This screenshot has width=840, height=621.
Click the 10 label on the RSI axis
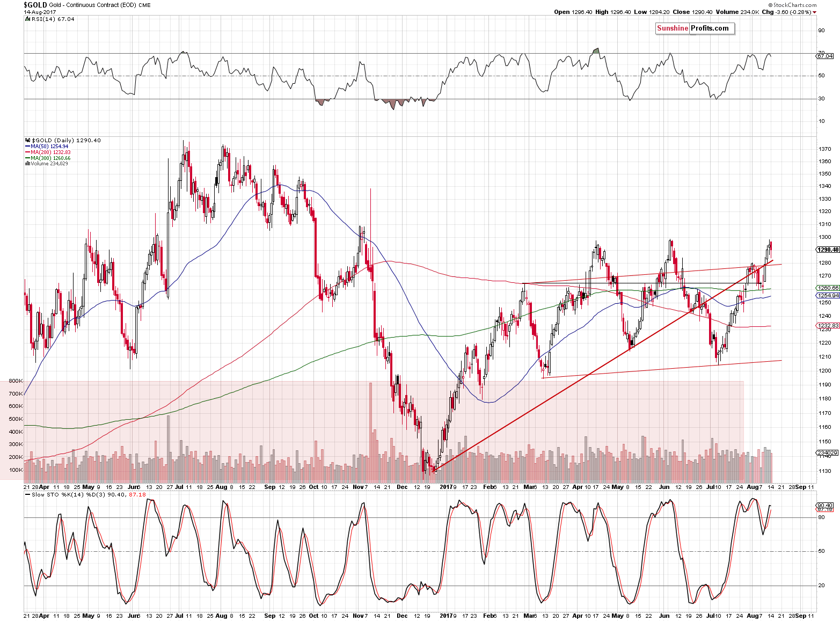(821, 121)
